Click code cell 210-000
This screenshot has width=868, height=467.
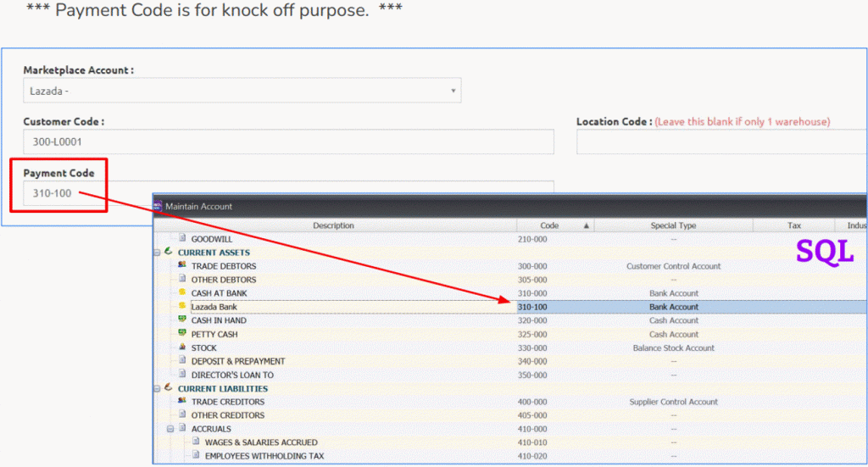click(532, 239)
